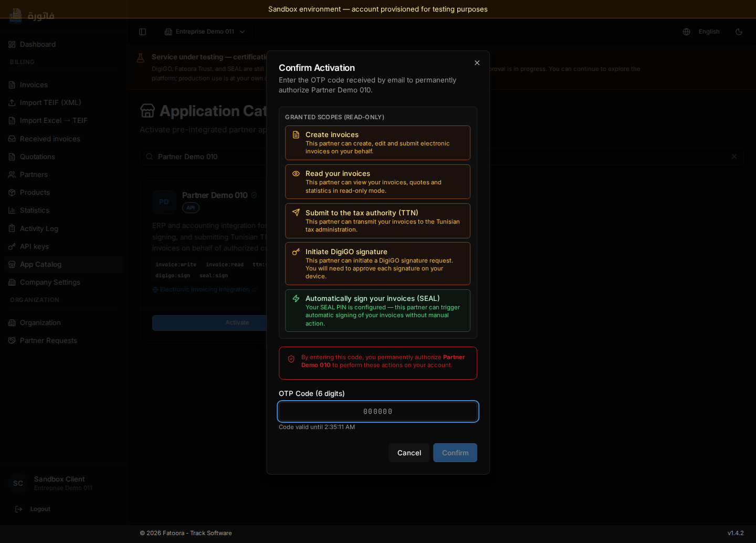
Task: Toggle the sidebar collapse icon
Action: coord(142,32)
